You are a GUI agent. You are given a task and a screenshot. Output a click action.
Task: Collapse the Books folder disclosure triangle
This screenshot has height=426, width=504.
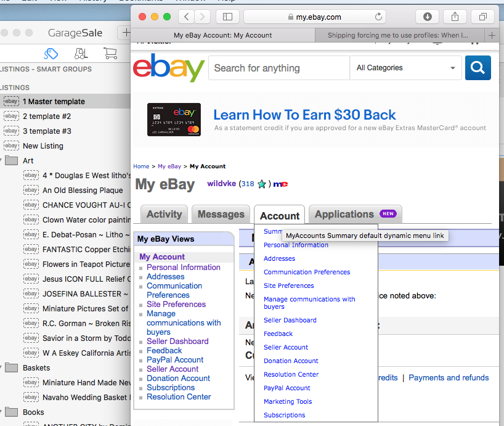click(x=1, y=412)
